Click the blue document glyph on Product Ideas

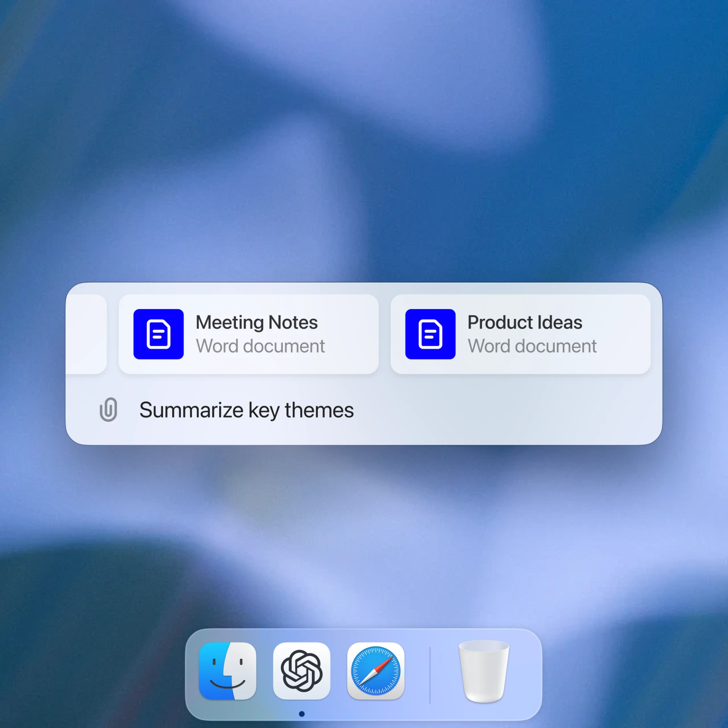click(x=430, y=334)
